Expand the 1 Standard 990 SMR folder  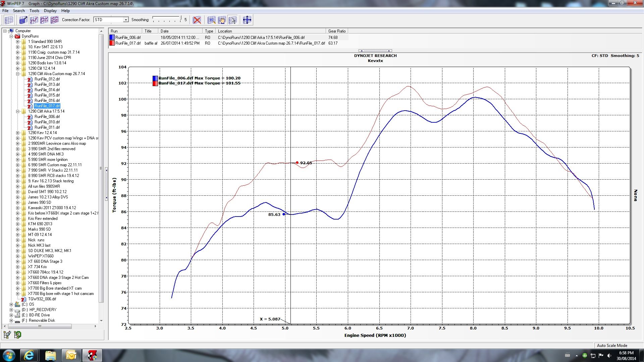[17, 42]
